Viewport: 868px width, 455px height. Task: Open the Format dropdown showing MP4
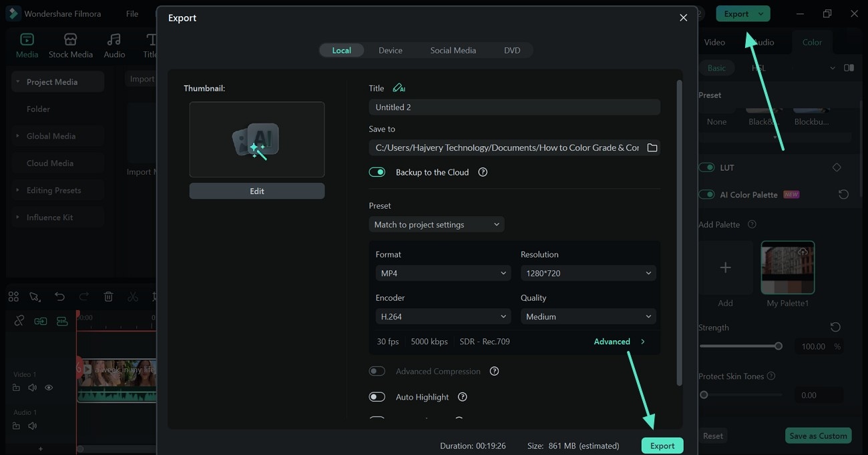[x=443, y=273]
